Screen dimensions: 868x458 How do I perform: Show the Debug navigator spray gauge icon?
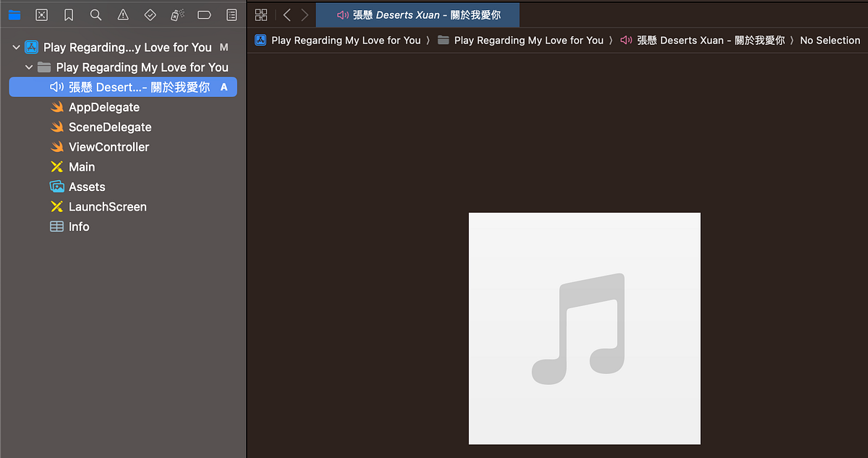(176, 14)
